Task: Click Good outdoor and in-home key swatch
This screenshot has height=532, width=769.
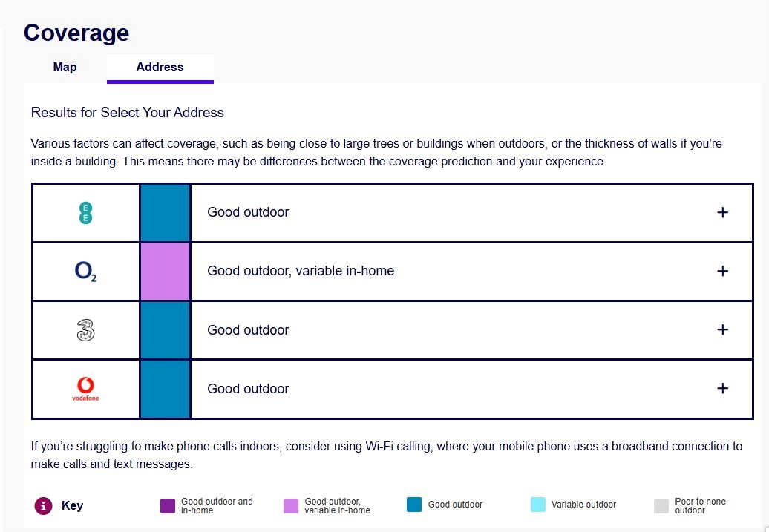Action: [168, 506]
